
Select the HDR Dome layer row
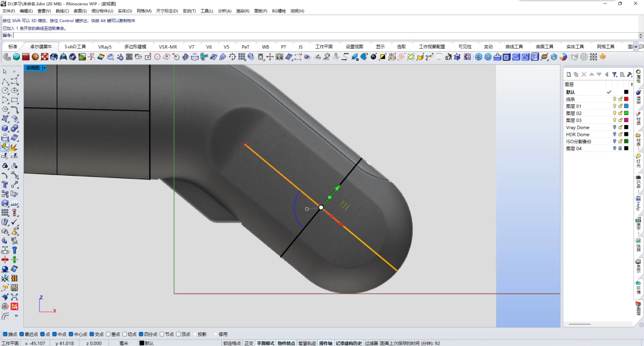point(597,135)
